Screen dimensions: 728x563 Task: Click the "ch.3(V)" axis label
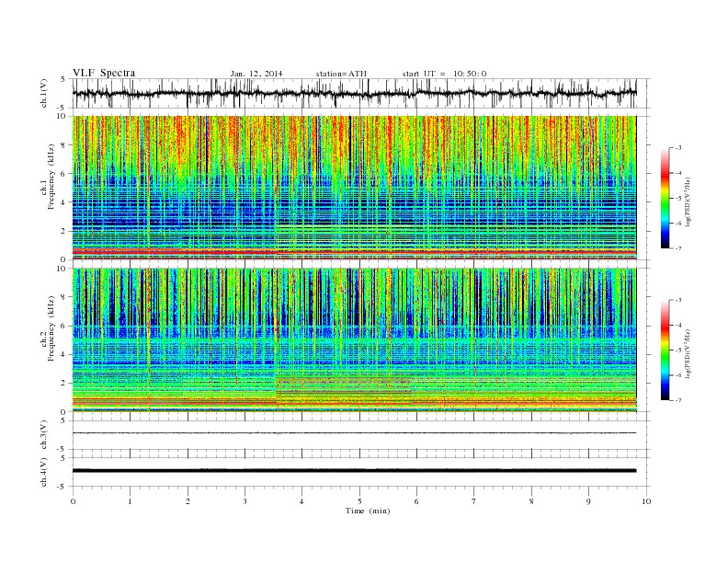44,435
